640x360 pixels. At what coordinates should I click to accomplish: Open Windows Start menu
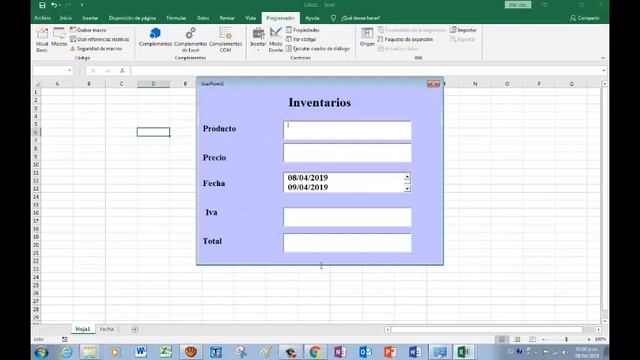(41, 352)
